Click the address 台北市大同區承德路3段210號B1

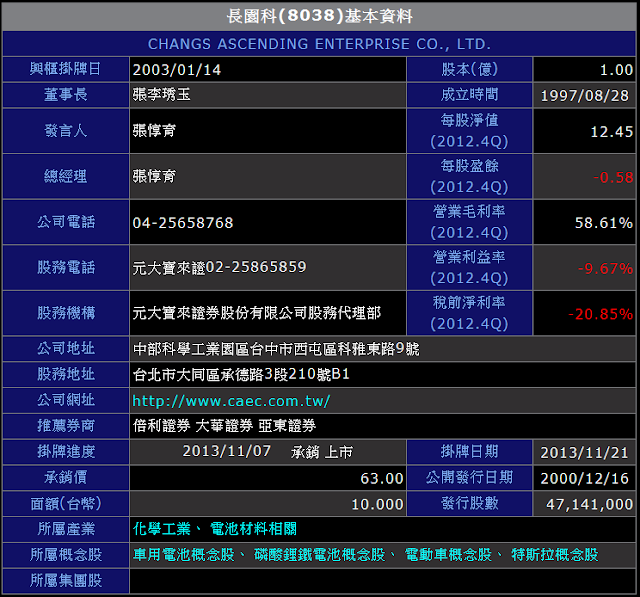tap(241, 374)
